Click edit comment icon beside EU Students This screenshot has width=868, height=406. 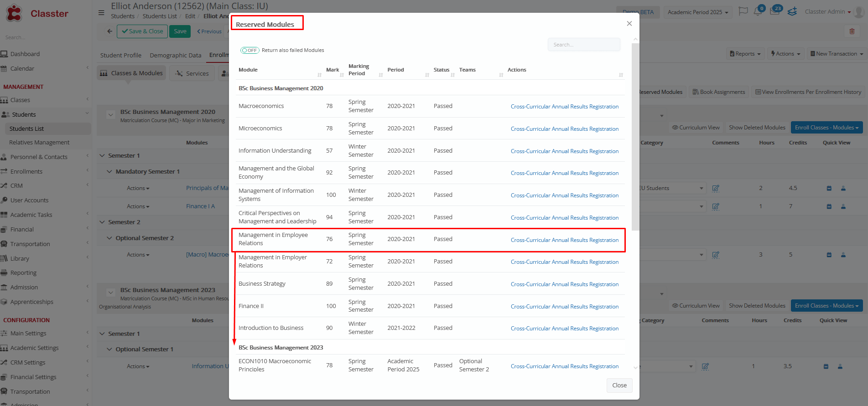click(x=716, y=188)
